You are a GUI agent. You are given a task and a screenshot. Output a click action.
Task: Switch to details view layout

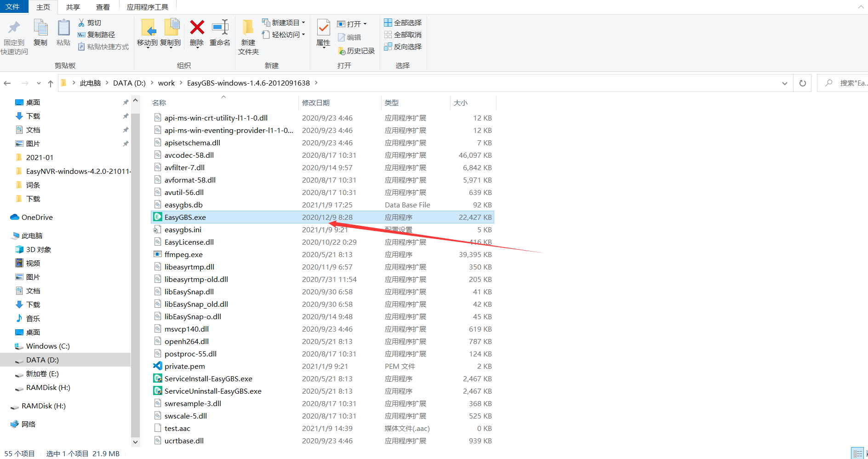click(x=857, y=453)
